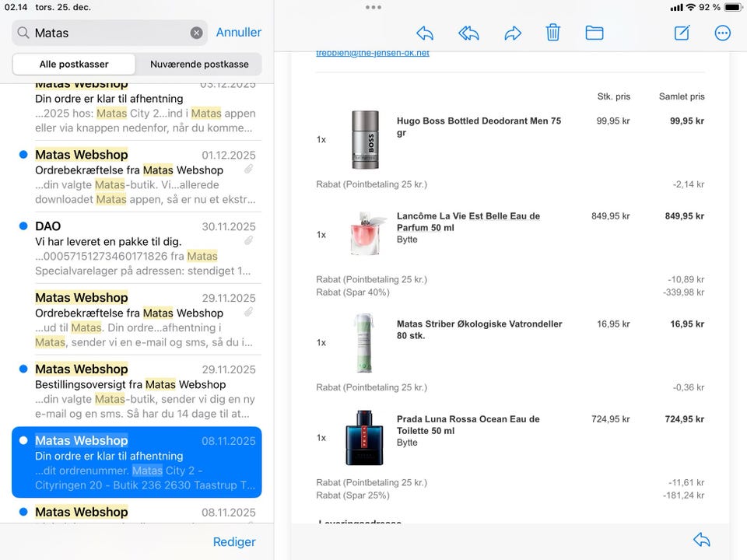Tap unread dot on DAO email
This screenshot has height=560, width=747.
(23, 226)
